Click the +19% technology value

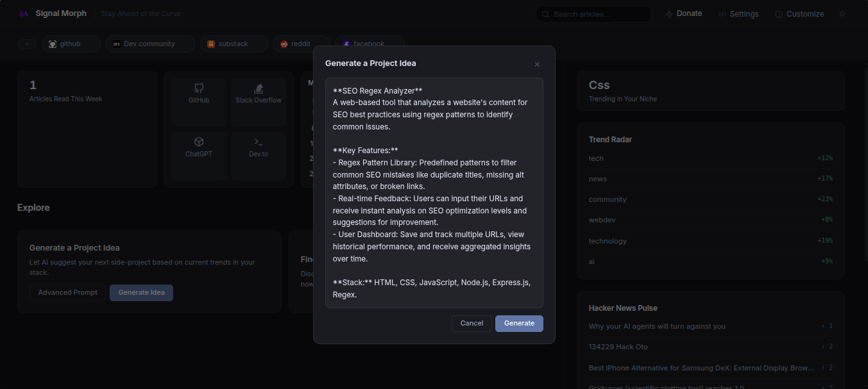825,241
